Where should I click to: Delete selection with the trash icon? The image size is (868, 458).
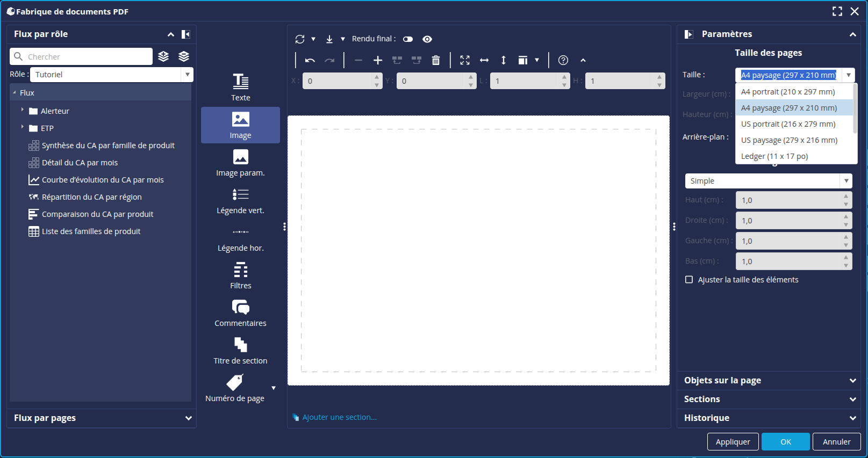pos(436,60)
